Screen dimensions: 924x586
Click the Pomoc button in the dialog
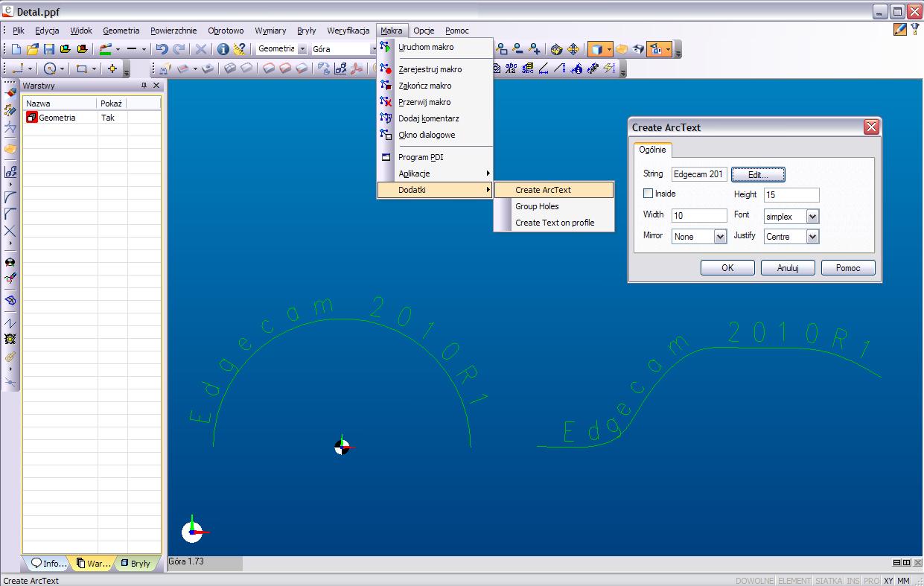point(848,268)
